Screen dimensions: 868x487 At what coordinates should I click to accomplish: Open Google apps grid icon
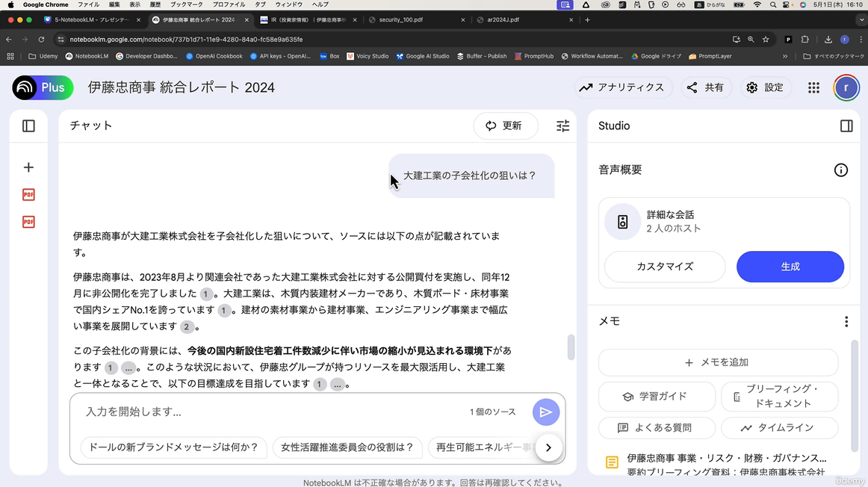coord(813,87)
